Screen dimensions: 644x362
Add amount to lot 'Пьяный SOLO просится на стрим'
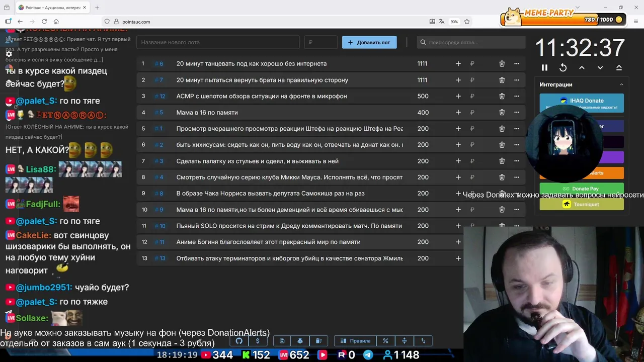[458, 226]
